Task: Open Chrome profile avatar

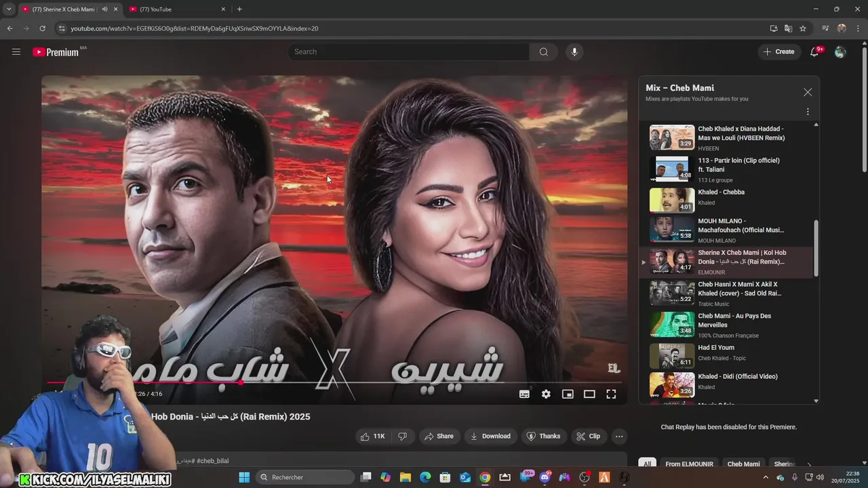Action: (x=842, y=28)
